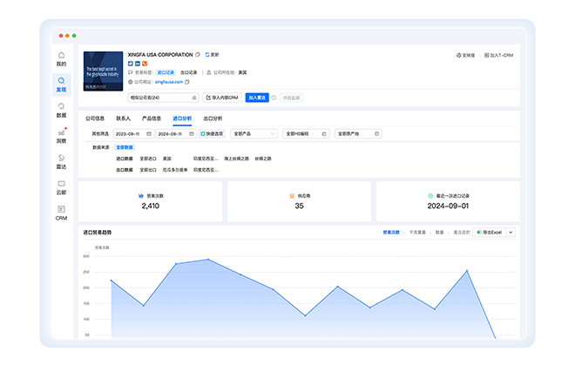This screenshot has height=392, width=575.
Task: Open the LinkedIn social icon
Action: (138, 64)
